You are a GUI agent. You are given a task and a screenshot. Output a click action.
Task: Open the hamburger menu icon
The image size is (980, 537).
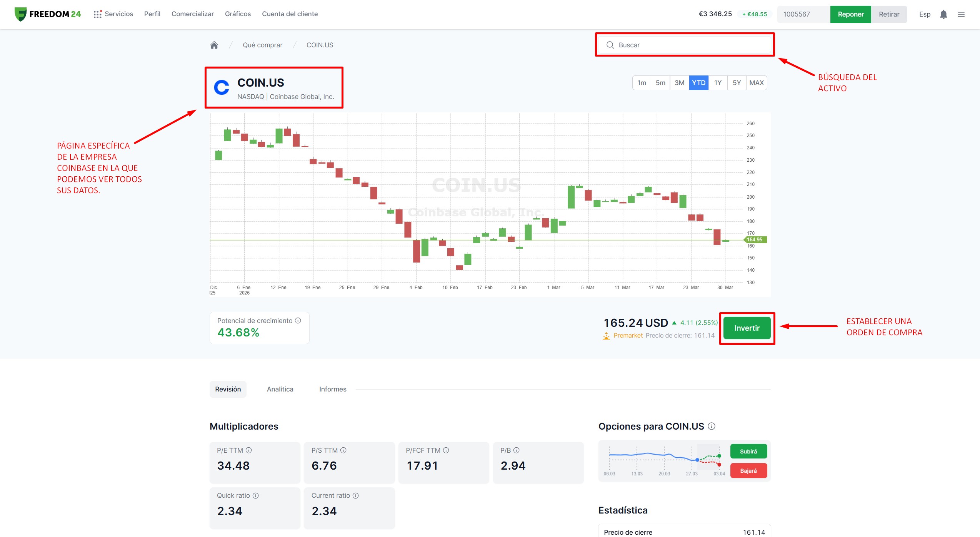(x=961, y=14)
